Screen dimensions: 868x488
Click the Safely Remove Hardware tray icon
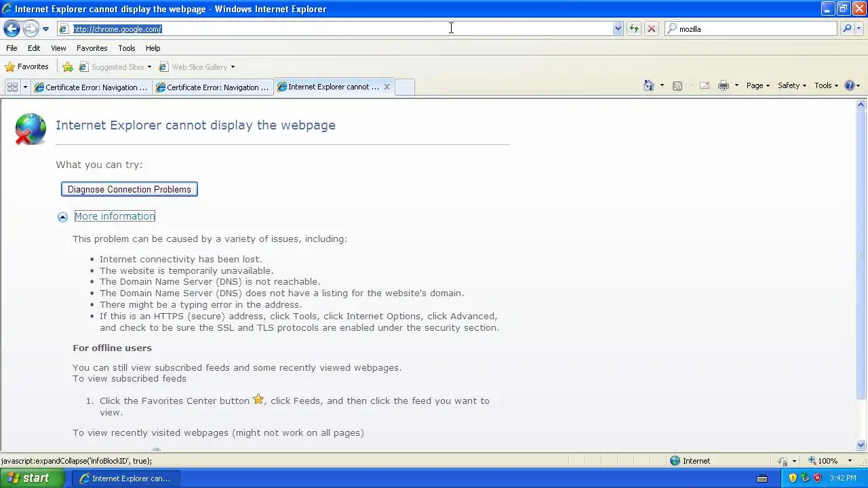pos(805,478)
